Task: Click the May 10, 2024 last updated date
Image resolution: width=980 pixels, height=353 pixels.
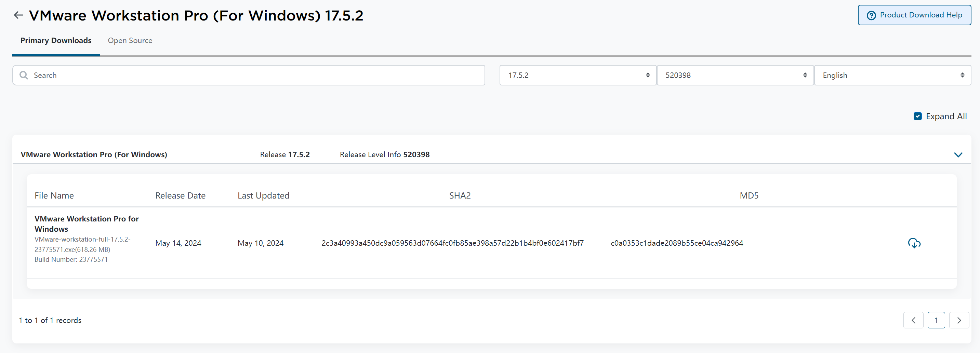Action: click(261, 243)
